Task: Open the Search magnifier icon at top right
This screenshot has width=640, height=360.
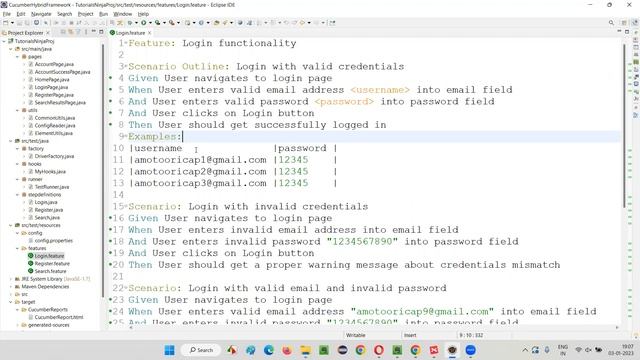Action: [x=611, y=23]
